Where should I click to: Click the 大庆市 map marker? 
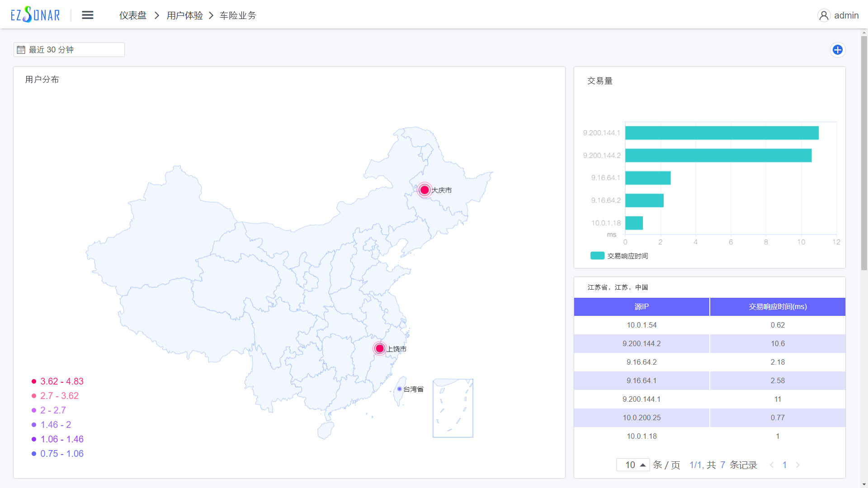click(425, 190)
